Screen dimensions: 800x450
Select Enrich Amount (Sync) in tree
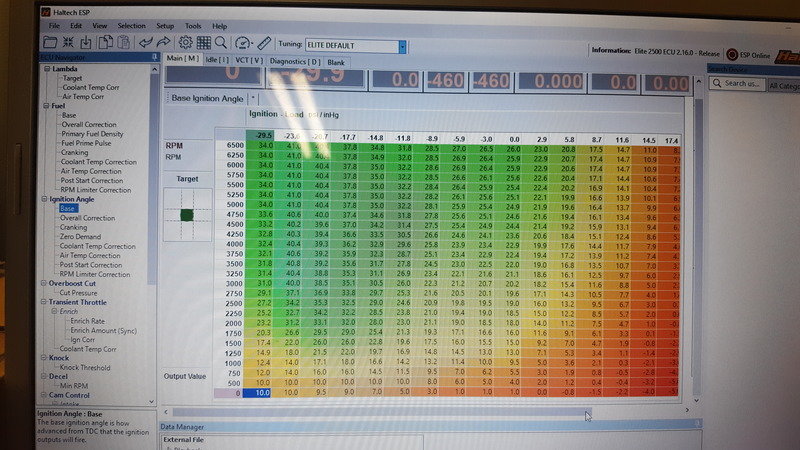click(x=103, y=331)
